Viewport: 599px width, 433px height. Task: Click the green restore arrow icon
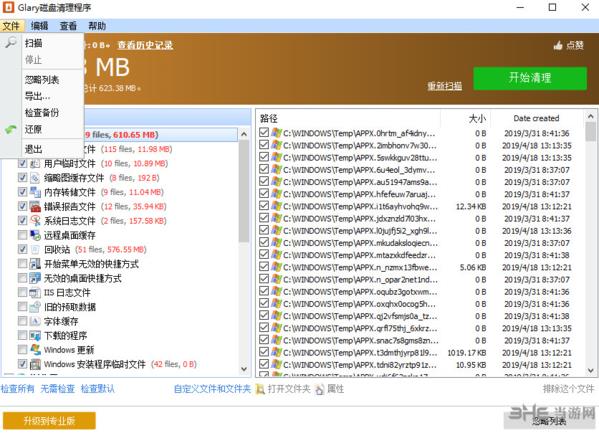pyautogui.click(x=11, y=130)
